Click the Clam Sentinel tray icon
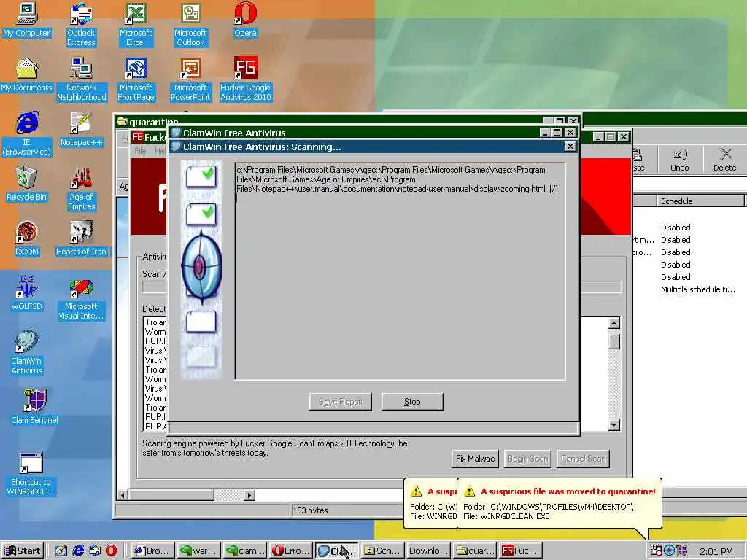Screen dimensions: 747x560 click(682, 551)
